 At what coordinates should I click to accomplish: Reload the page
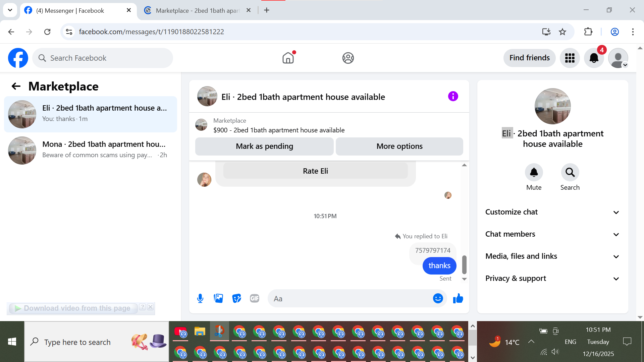tap(47, 32)
